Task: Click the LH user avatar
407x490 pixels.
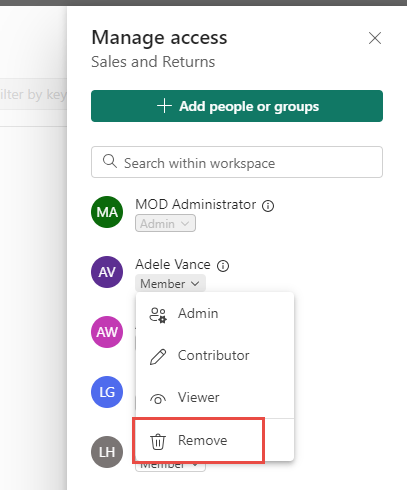Action: pos(107,452)
